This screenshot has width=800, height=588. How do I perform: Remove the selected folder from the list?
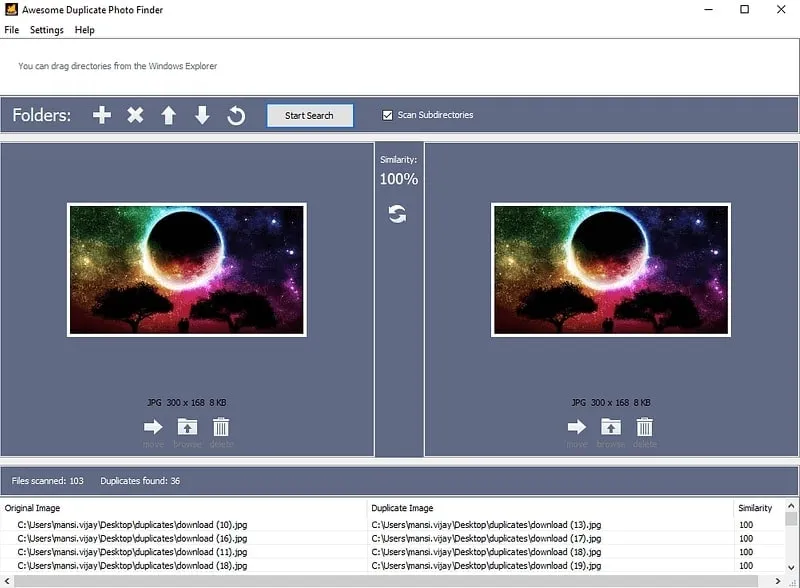click(135, 115)
